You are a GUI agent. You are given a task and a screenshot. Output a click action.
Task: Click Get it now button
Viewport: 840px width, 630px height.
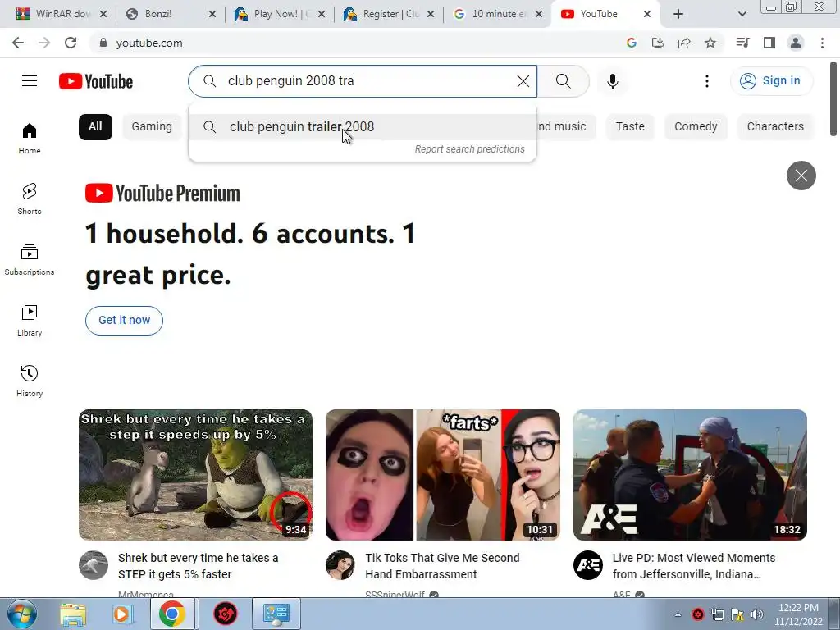point(125,321)
